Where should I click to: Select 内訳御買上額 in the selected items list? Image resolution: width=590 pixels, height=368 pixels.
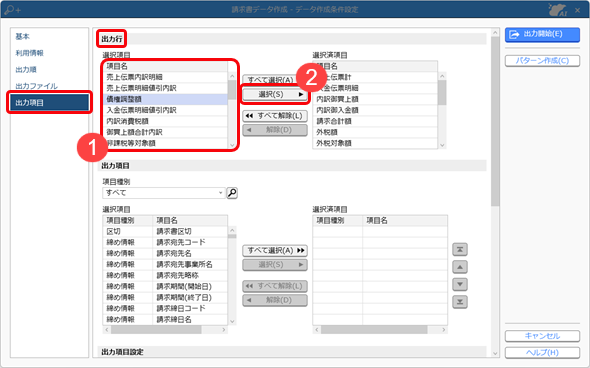pos(375,99)
